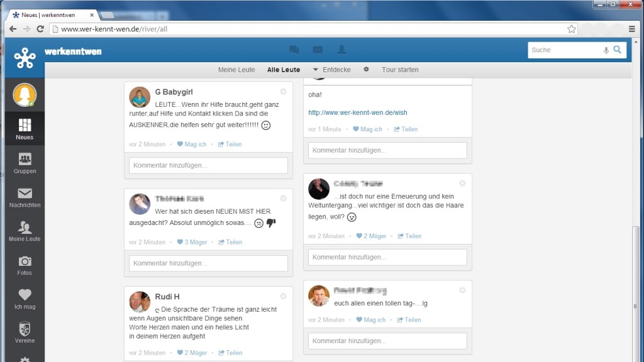This screenshot has width=644, height=362.
Task: Click the magnifier search icon
Action: tap(618, 50)
